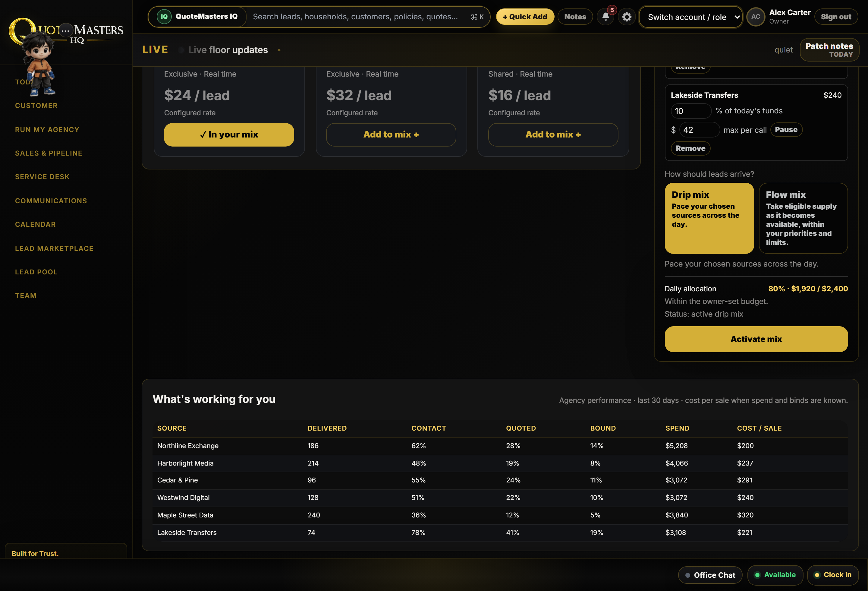Open Calendar in sidebar
This screenshot has height=591, width=868.
36,224
